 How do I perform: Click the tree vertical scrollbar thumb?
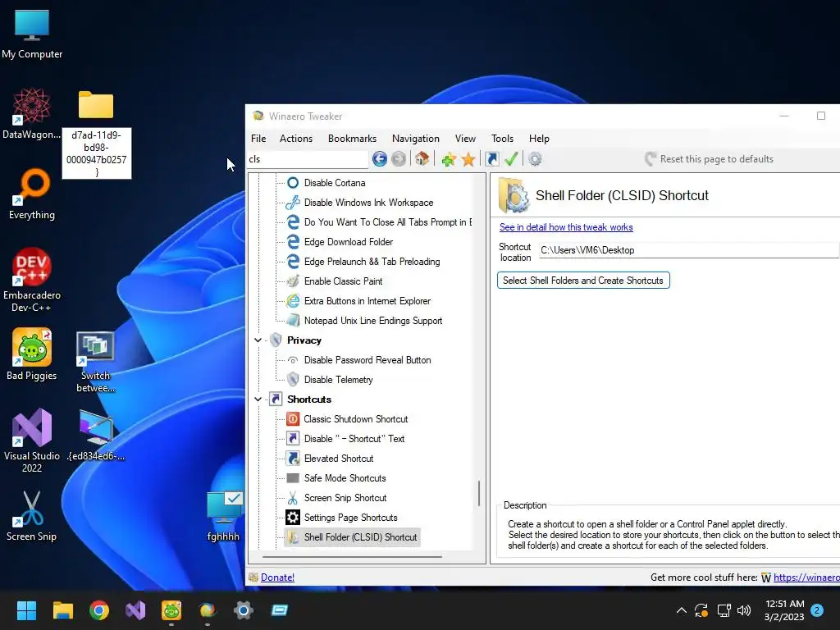click(479, 493)
